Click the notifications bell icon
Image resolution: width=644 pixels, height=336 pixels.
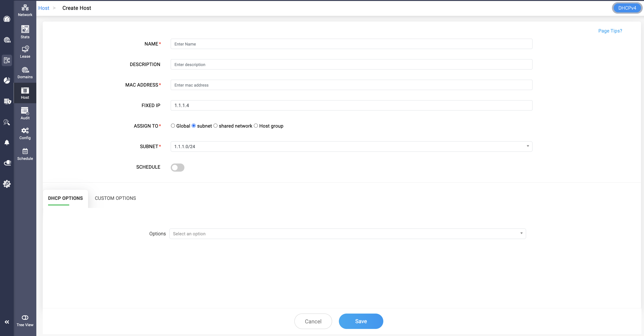[7, 143]
